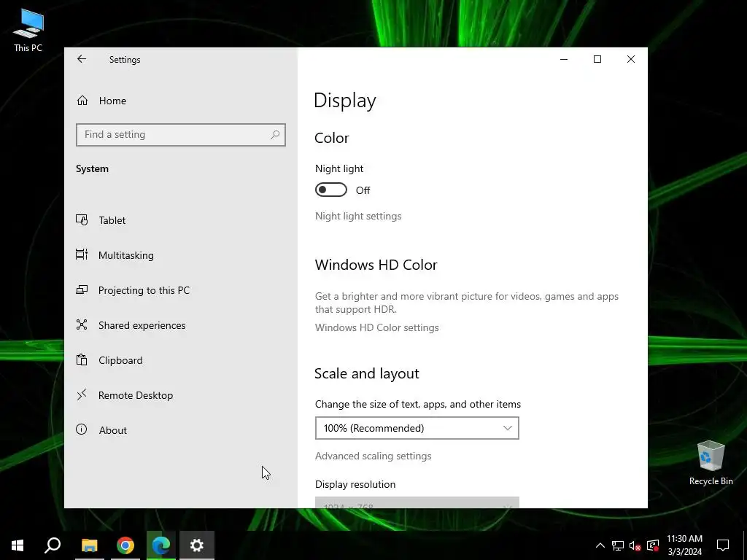Click the Display resolution label
This screenshot has width=747, height=560.
point(355,484)
